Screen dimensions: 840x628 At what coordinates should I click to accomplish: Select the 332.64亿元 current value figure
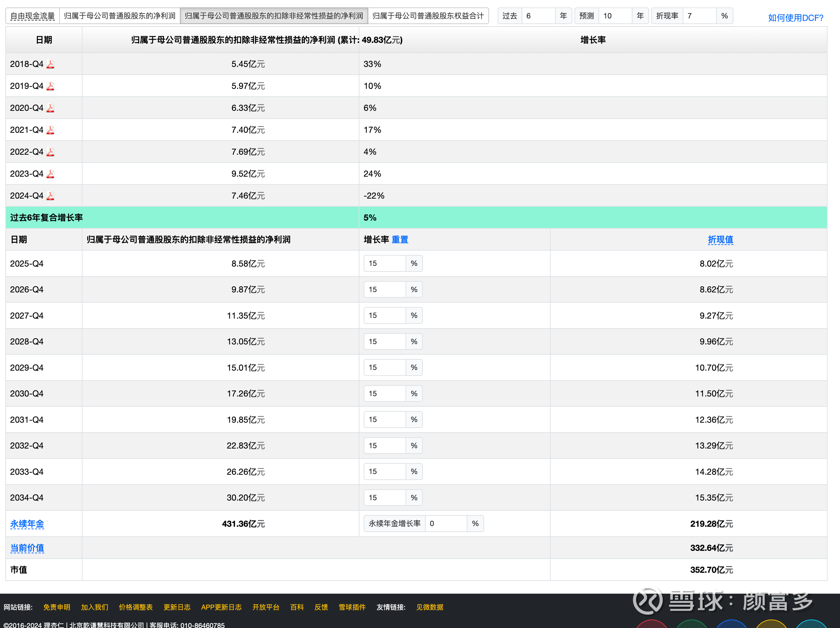click(712, 548)
